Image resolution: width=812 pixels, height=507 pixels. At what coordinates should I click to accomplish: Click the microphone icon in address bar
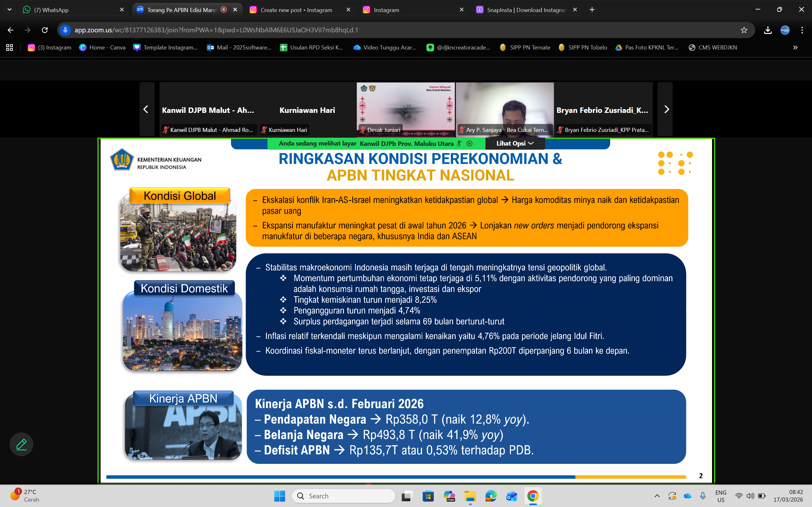point(65,30)
